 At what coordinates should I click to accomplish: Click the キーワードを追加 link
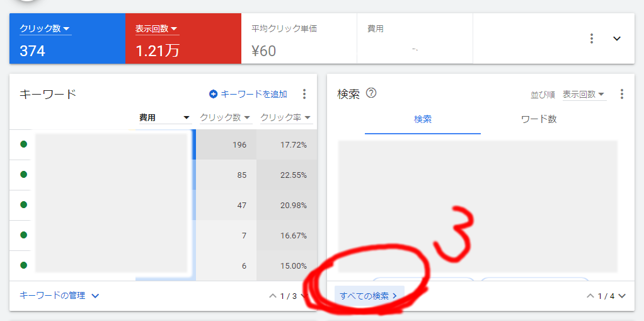(254, 94)
